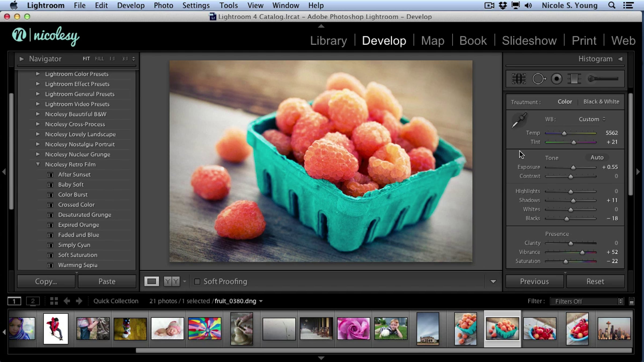Click the Paste button
Viewport: 644px width, 362px height.
pyautogui.click(x=107, y=281)
